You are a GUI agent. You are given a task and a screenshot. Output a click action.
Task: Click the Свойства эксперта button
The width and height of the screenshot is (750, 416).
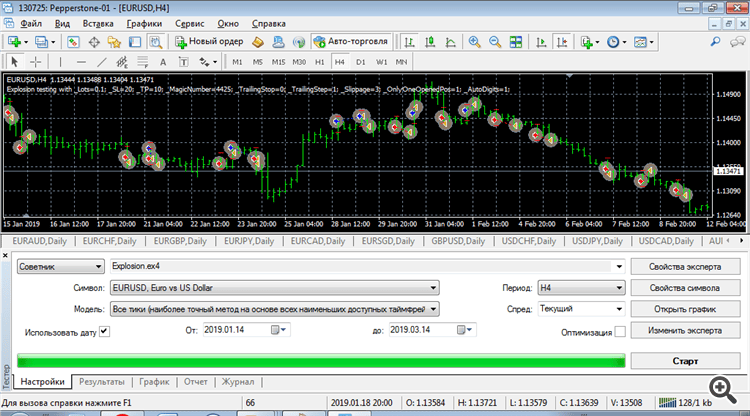coord(685,266)
